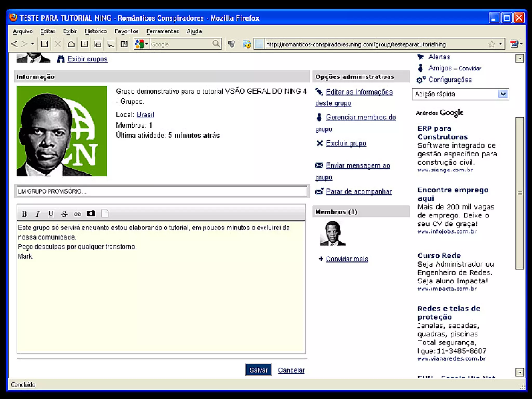Open the Adição rápida dropdown

(x=503, y=94)
